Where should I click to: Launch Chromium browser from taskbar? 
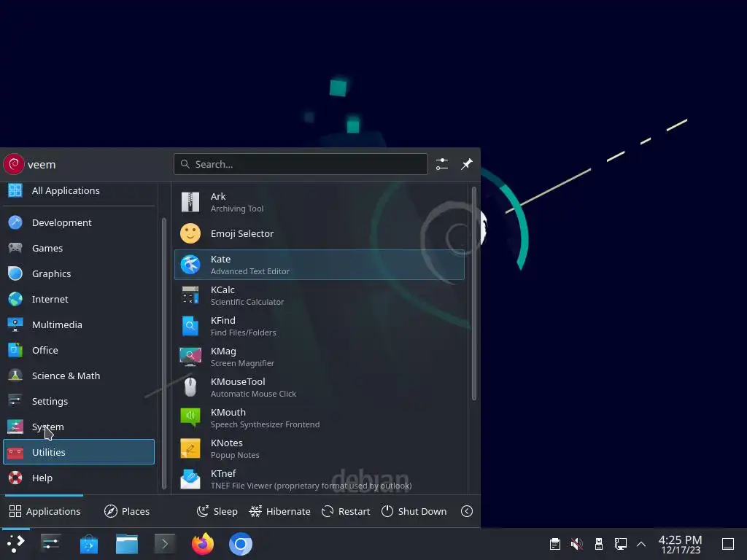241,544
